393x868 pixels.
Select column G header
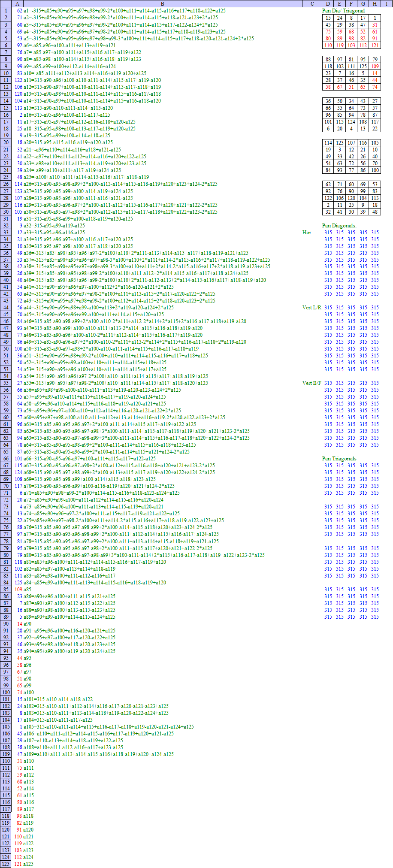[363, 3]
